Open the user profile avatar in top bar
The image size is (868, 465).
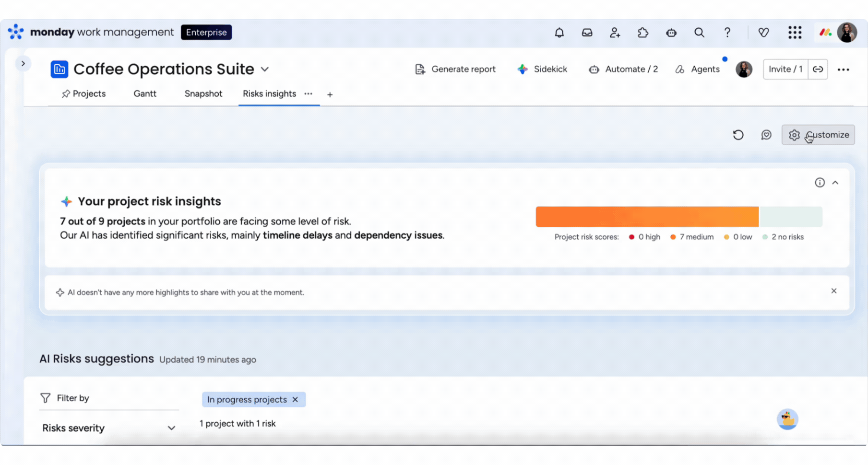pyautogui.click(x=847, y=33)
